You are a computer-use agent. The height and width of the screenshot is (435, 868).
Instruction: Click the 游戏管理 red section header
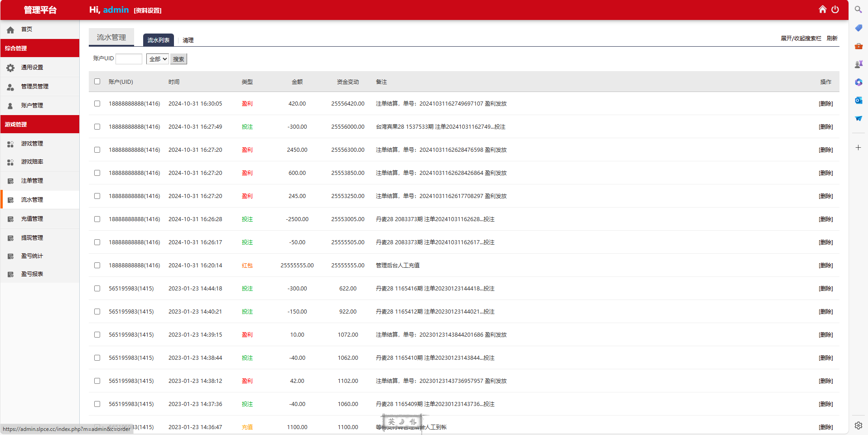coord(40,124)
